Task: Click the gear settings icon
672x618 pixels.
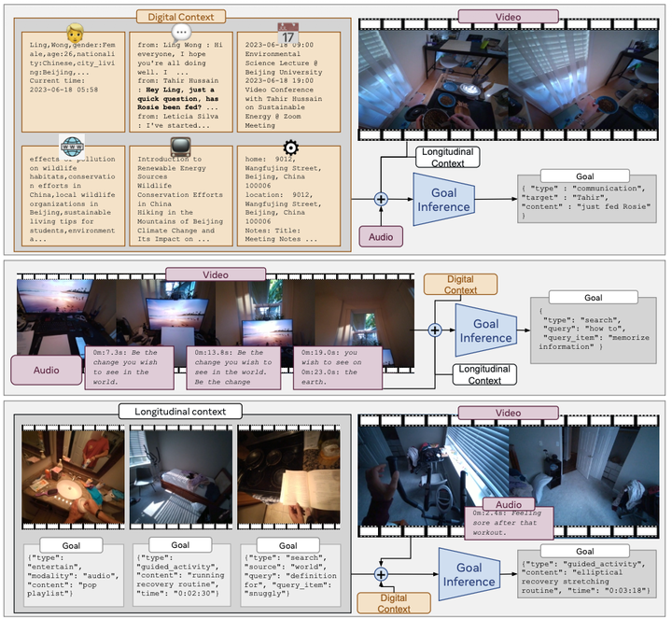Action: coord(289,147)
